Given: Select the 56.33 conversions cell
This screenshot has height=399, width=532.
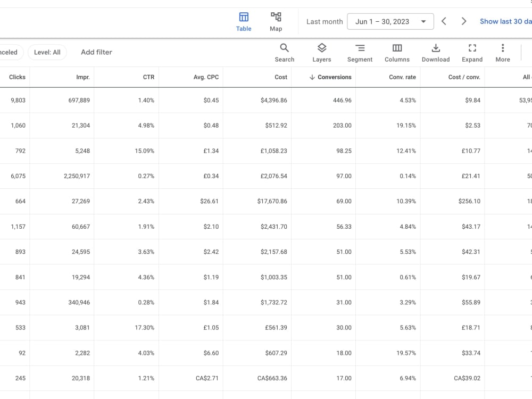Looking at the screenshot, I should pos(344,227).
